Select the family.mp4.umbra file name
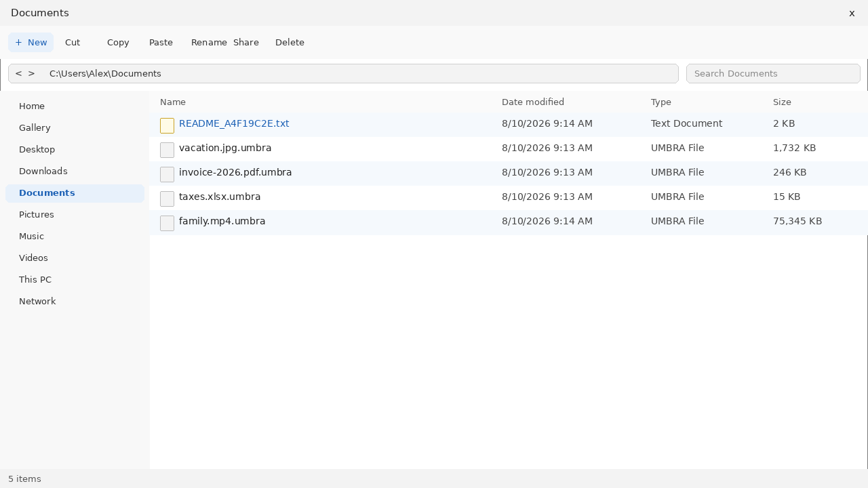This screenshot has width=868, height=488. tap(222, 221)
